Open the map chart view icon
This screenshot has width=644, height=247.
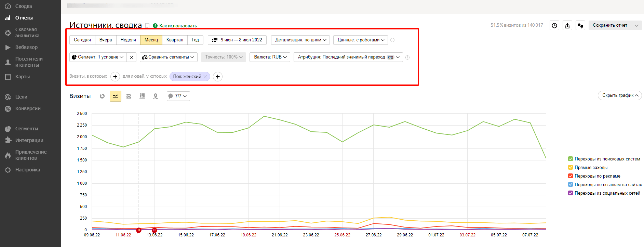click(x=156, y=96)
